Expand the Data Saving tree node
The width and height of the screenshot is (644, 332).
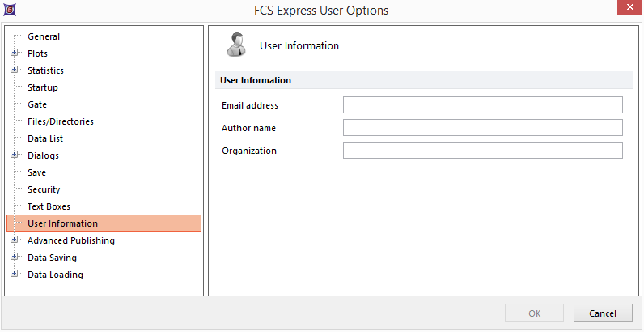click(14, 258)
